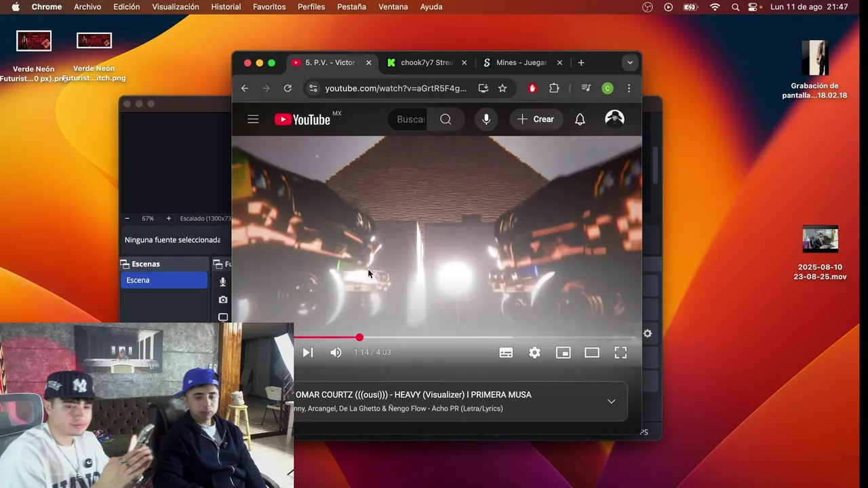Open Chrome's three-dot menu
868x488 pixels.
click(x=629, y=88)
